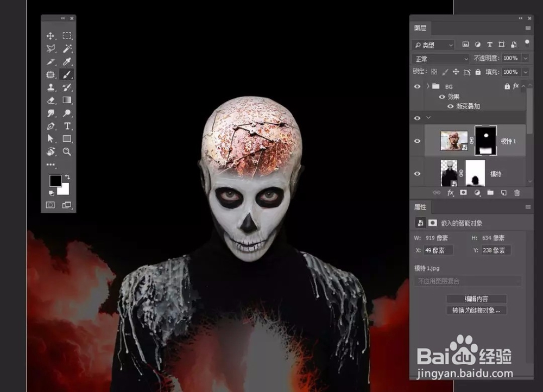The image size is (543, 392).
Task: Lock image pixels with brush icon
Action: coord(445,72)
